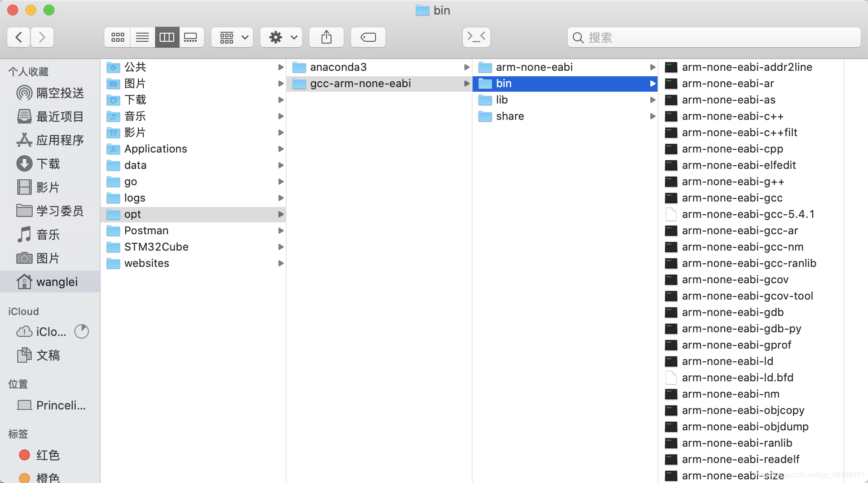Screen dimensions: 868x483
Task: Expand the opt folder arrow
Action: (x=281, y=214)
